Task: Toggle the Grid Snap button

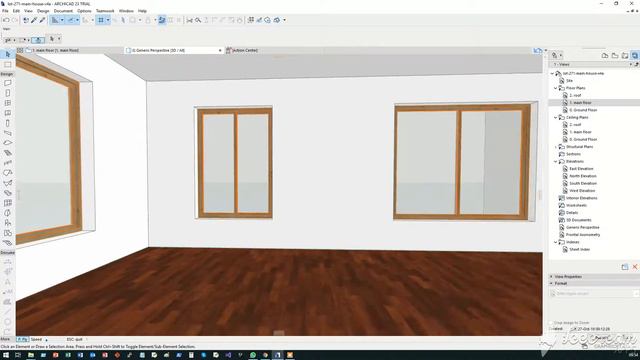Action: [101, 20]
